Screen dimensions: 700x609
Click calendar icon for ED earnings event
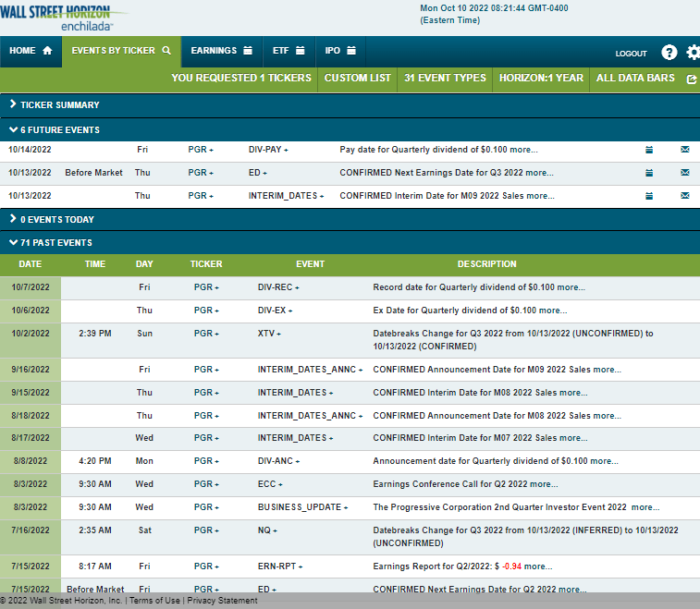649,173
